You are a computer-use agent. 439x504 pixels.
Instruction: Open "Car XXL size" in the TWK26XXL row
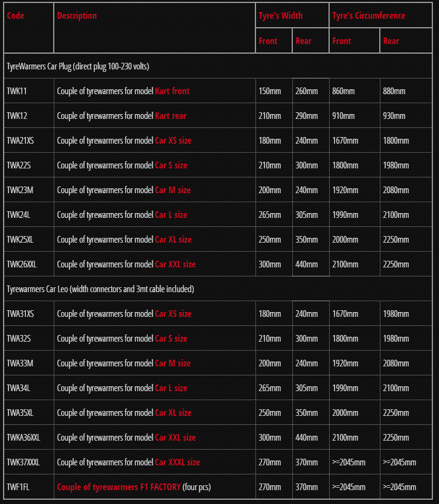click(175, 264)
